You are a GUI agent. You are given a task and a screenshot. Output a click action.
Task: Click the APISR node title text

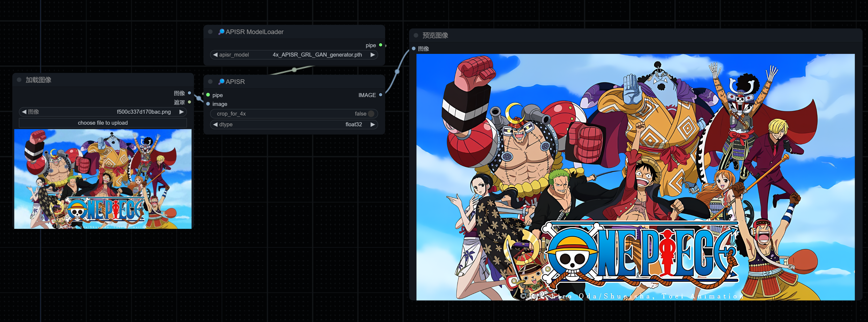point(235,82)
